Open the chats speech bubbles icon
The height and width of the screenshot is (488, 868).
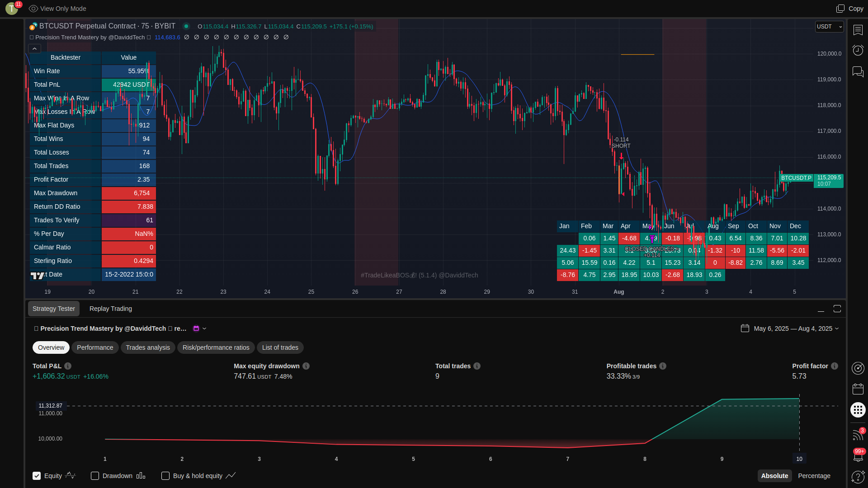click(858, 71)
